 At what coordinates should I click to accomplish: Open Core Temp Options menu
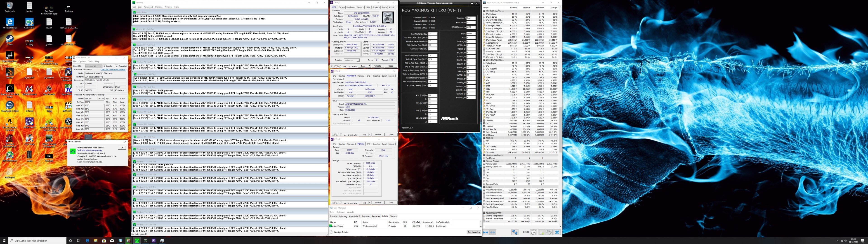click(x=82, y=62)
